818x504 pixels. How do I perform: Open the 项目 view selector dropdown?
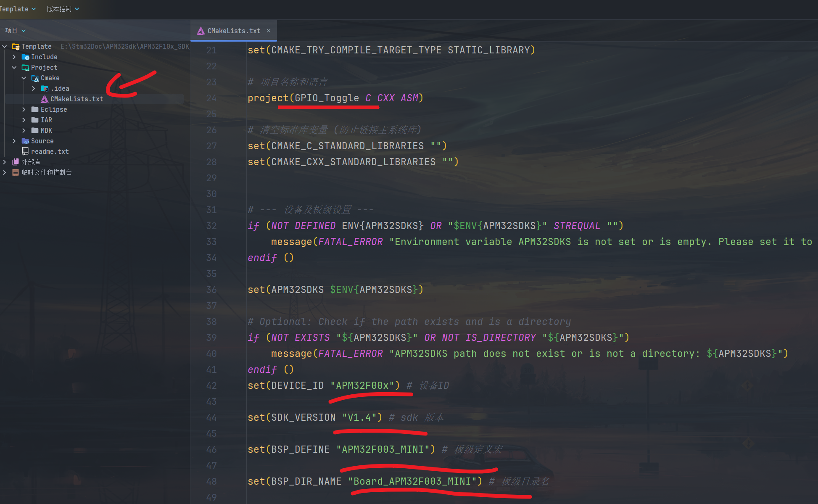point(16,30)
